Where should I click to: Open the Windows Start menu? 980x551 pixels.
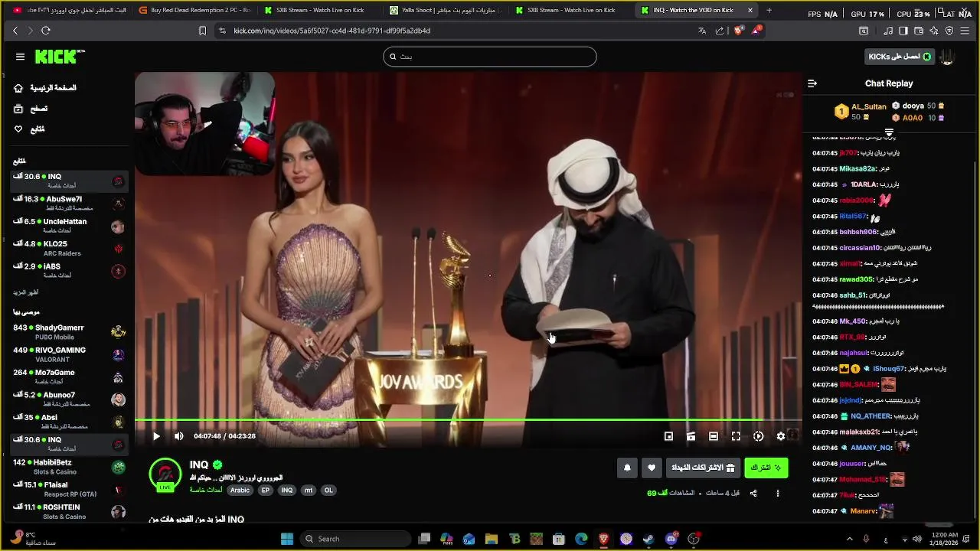tap(287, 539)
